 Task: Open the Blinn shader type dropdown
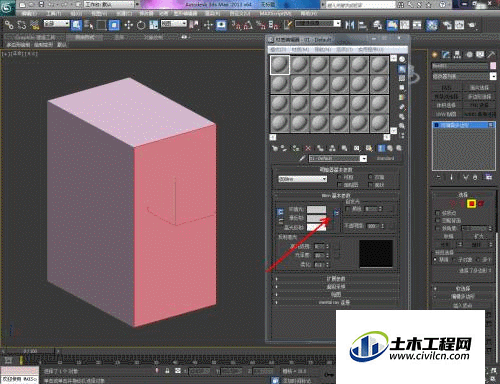tap(302, 179)
